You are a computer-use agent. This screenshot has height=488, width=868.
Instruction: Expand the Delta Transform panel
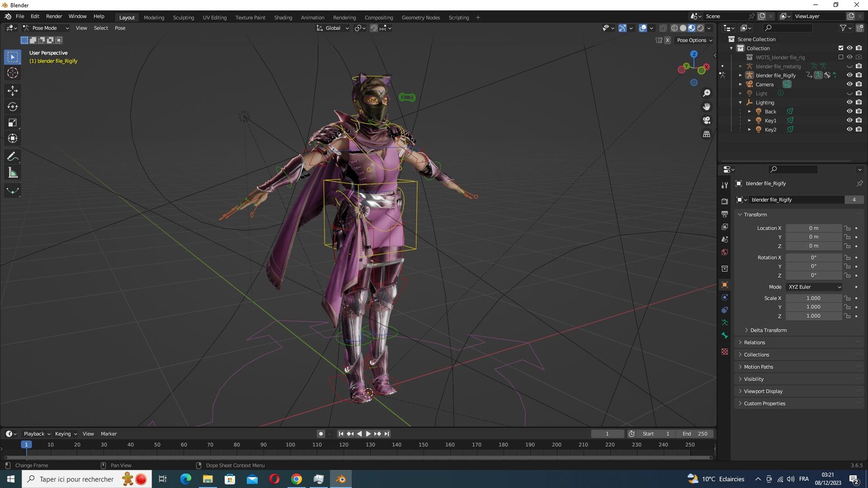(768, 330)
